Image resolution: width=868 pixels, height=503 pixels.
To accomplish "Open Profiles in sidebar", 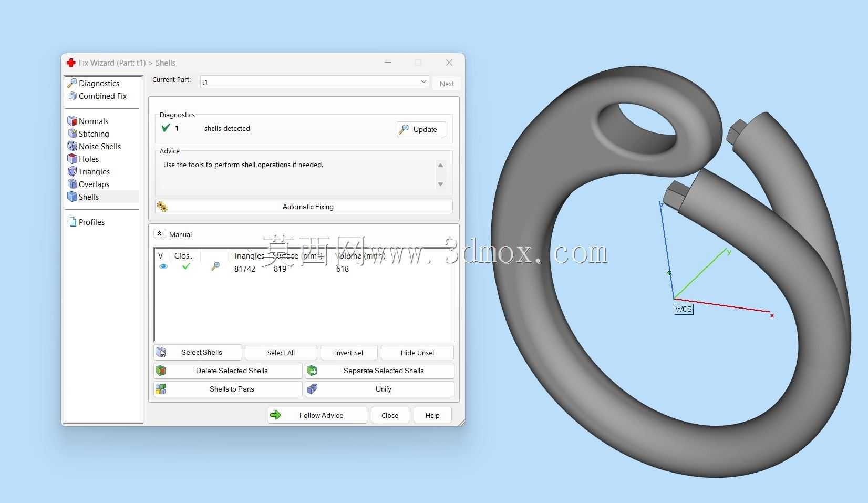I will pos(91,222).
